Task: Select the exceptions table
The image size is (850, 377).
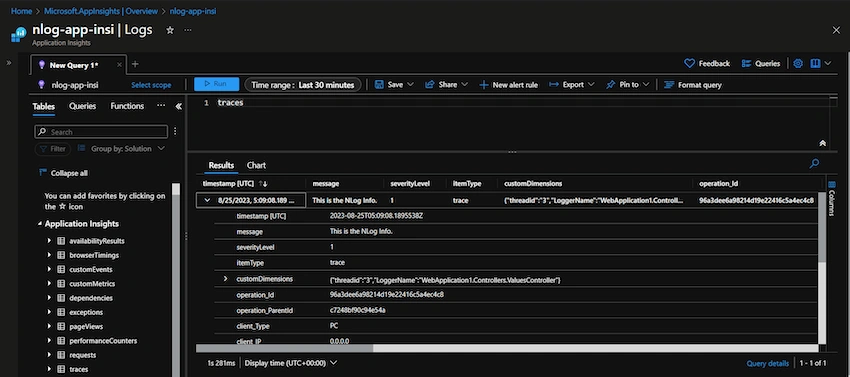Action: pyautogui.click(x=86, y=312)
